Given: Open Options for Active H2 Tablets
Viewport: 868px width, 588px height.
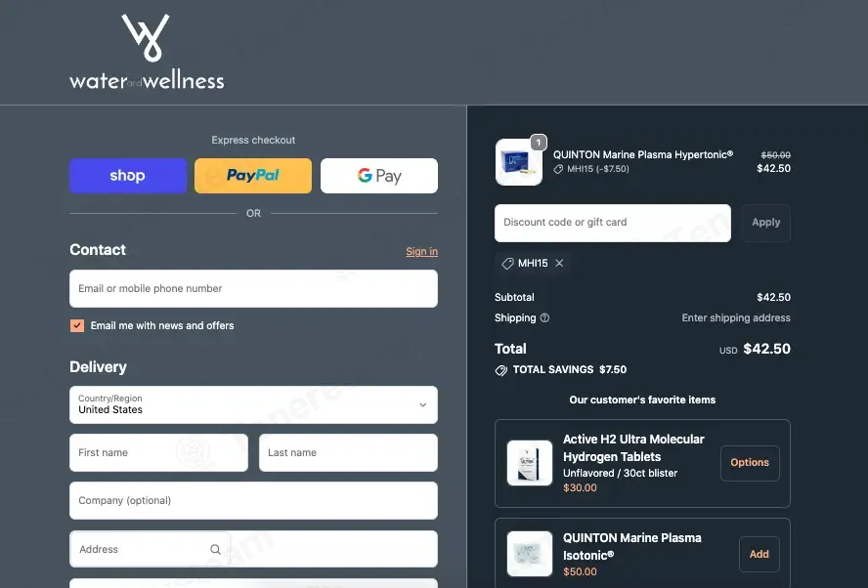Looking at the screenshot, I should coord(750,463).
